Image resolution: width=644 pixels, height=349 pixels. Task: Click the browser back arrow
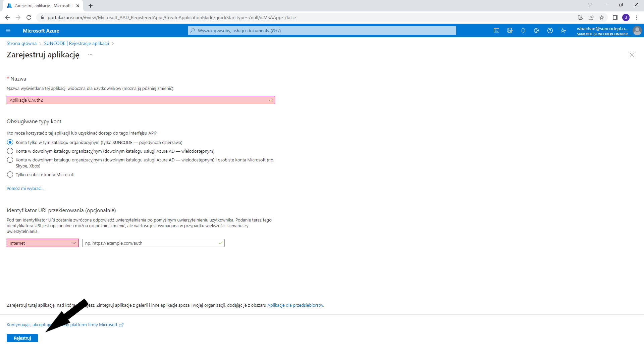7,17
